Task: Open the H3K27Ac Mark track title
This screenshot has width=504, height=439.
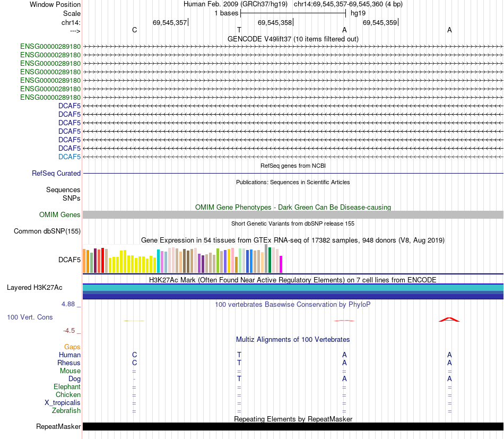Action: (293, 280)
